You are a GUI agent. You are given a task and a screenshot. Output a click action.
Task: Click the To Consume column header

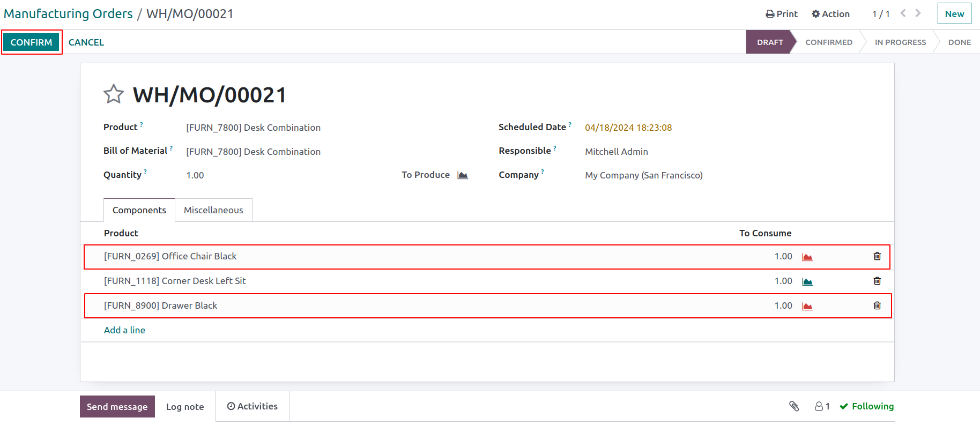(x=765, y=233)
